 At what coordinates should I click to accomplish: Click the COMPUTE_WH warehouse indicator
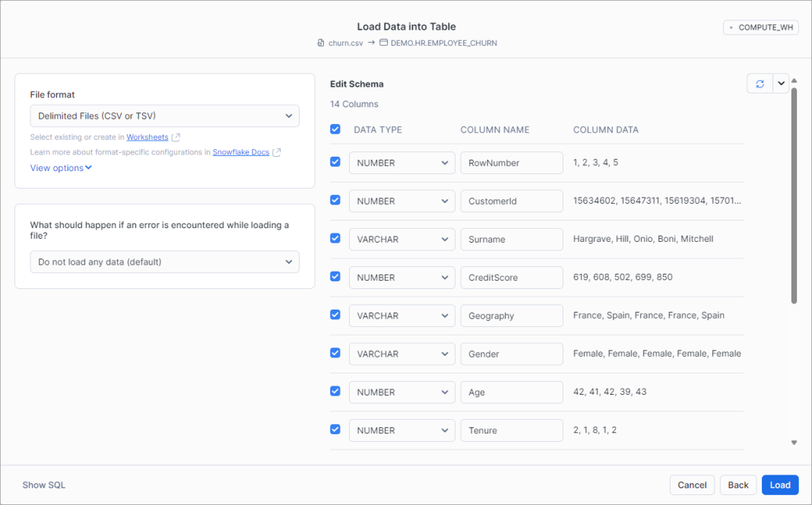(760, 27)
